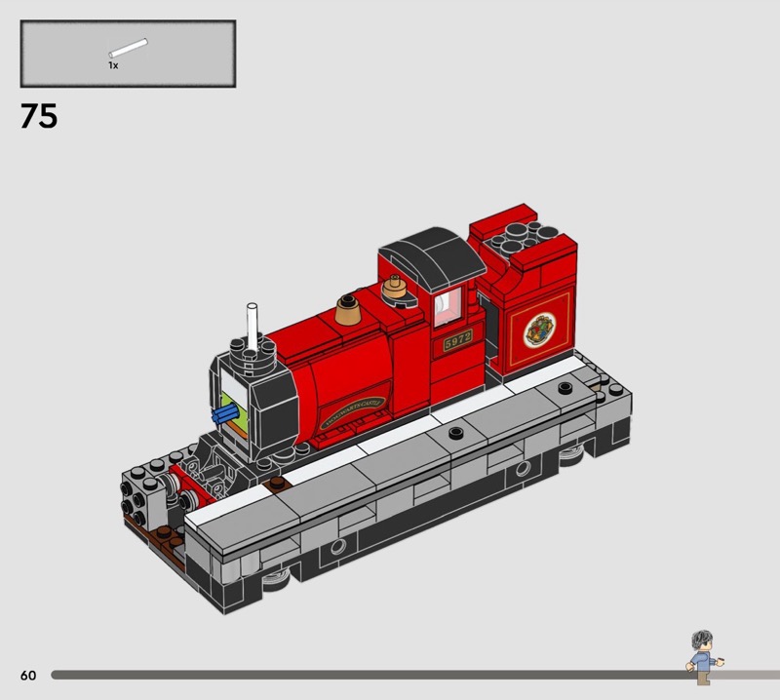780x700 pixels.
Task: Click the large gold dome on the boiler
Action: 347,311
